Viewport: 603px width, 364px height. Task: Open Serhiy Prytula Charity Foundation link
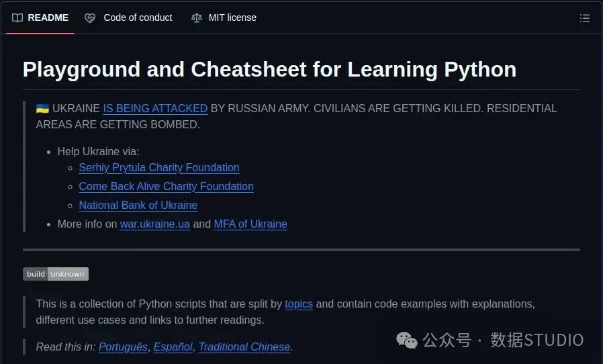[159, 168]
